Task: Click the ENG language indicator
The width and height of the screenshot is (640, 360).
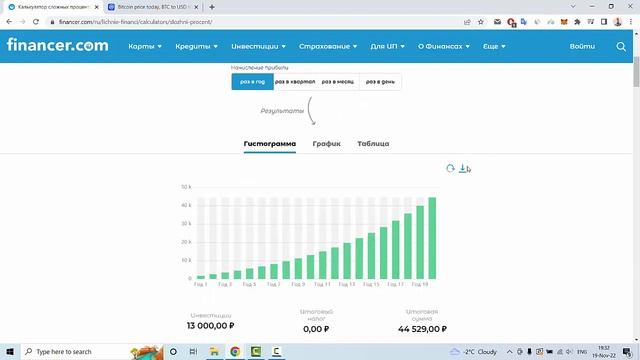Action: pos(582,351)
